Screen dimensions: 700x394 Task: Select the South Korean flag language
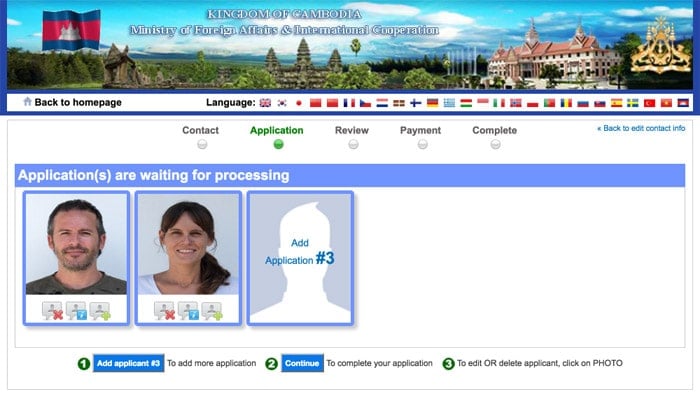tap(282, 103)
